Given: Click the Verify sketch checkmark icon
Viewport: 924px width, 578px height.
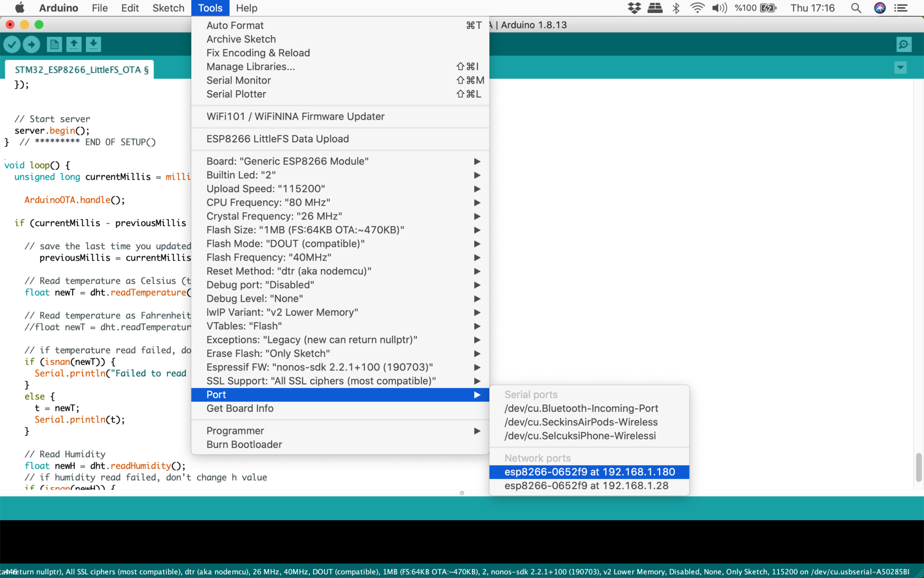Looking at the screenshot, I should (12, 44).
